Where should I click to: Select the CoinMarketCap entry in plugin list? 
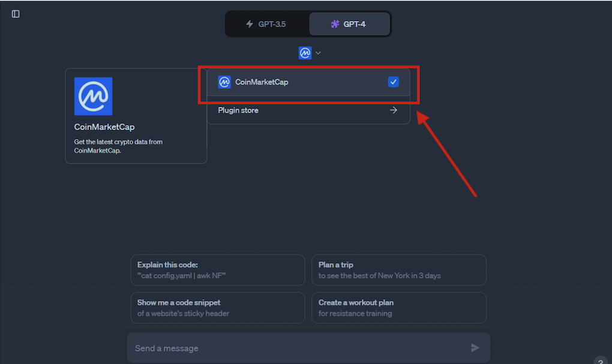(308, 82)
